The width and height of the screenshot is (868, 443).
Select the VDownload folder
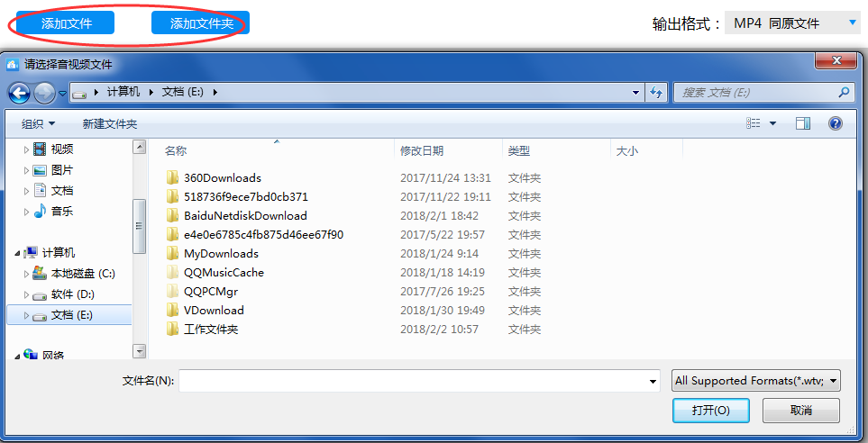pos(214,310)
